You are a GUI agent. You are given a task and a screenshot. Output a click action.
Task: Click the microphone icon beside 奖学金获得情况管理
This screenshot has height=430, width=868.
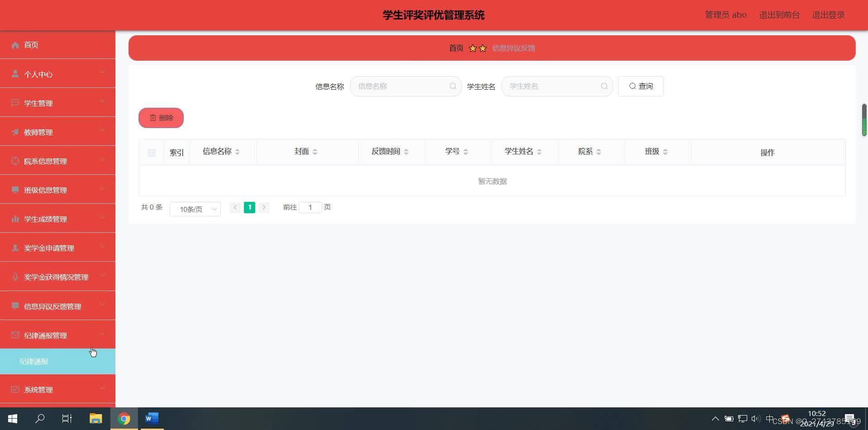coord(15,277)
